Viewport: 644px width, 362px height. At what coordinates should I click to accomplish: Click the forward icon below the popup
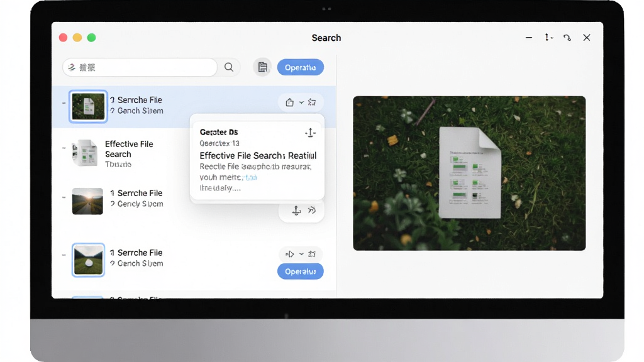(x=312, y=210)
